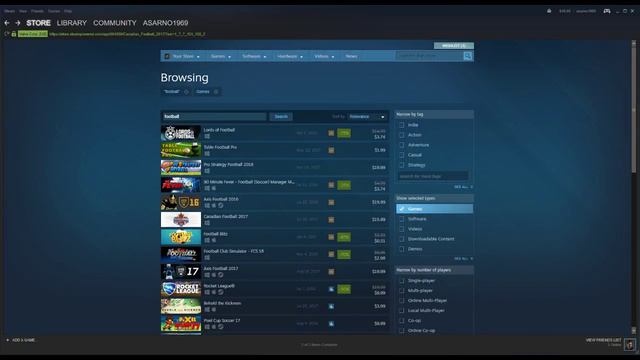
Task: Remove the "football" filter tag icon
Action: click(x=186, y=92)
